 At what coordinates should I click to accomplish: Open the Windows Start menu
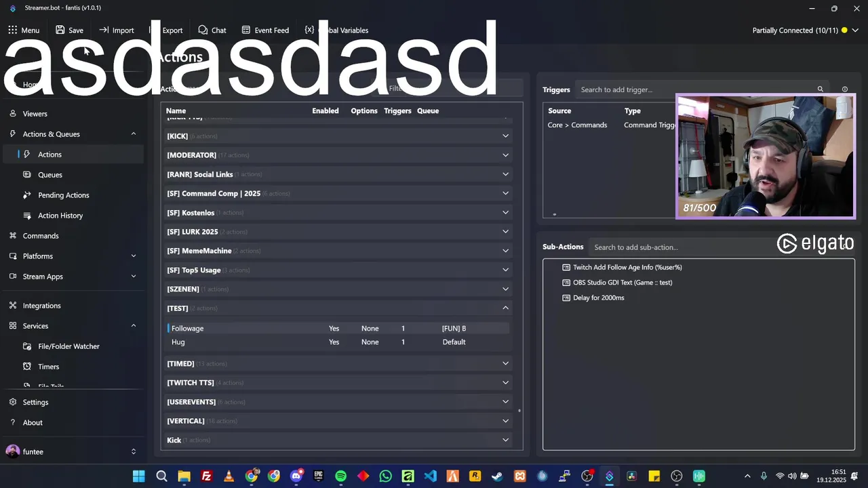[139, 476]
